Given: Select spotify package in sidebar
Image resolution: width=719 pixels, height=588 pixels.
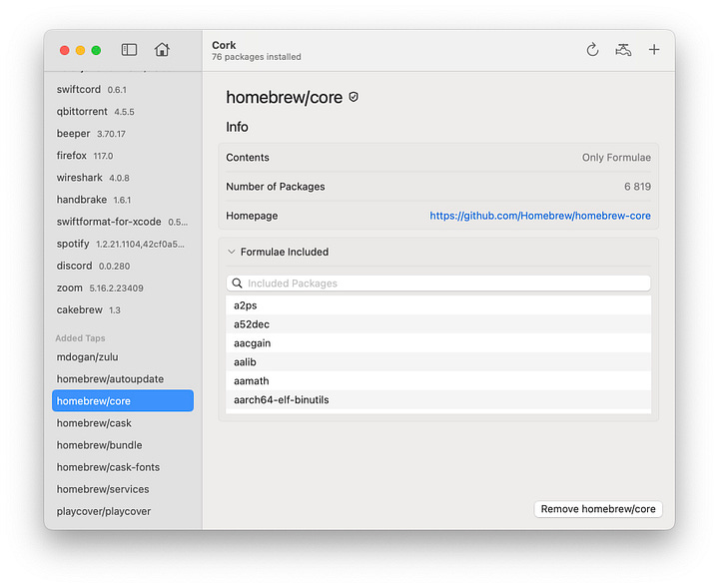Looking at the screenshot, I should (123, 244).
